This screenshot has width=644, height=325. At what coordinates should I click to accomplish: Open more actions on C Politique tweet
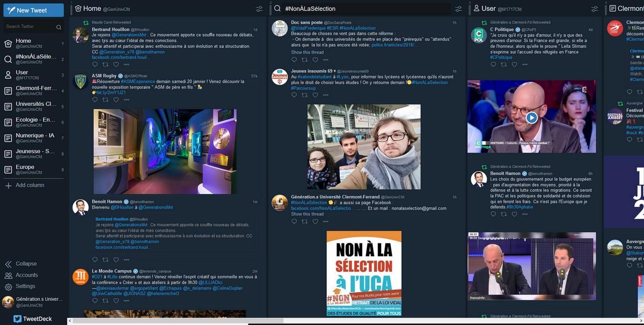pyautogui.click(x=525, y=64)
